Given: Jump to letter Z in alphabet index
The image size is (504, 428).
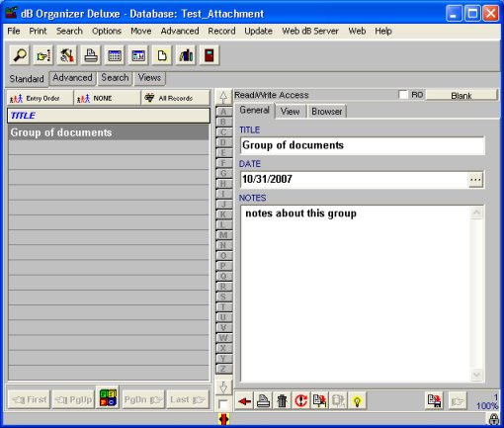Looking at the screenshot, I should 223,369.
